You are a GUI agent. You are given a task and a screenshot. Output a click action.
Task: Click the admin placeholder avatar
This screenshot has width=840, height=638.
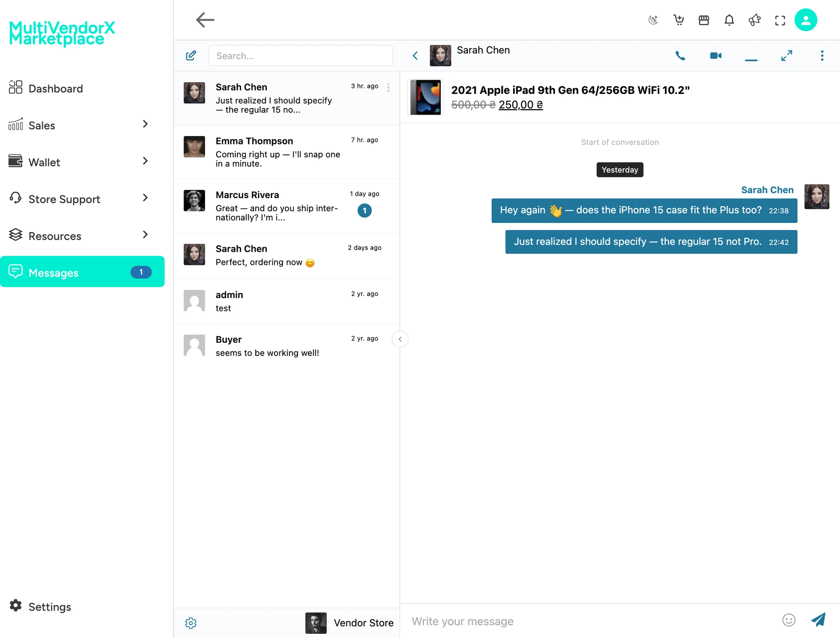coord(194,301)
